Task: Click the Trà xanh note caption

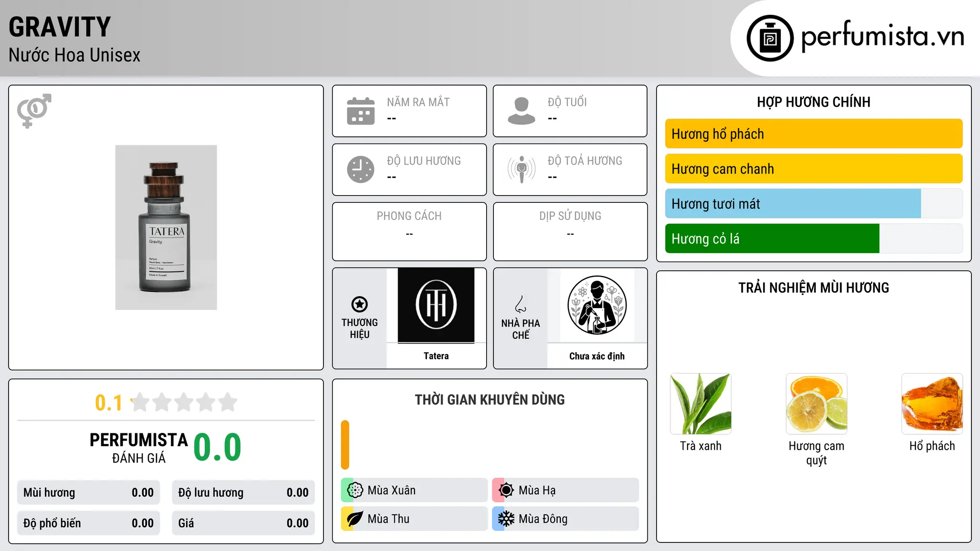Action: point(701,446)
